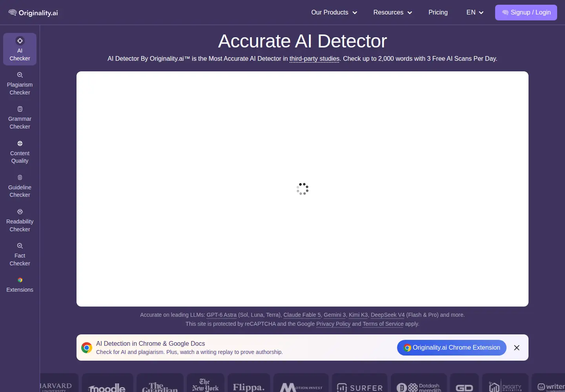
Task: Click the GD logo tile
Action: coord(464,383)
